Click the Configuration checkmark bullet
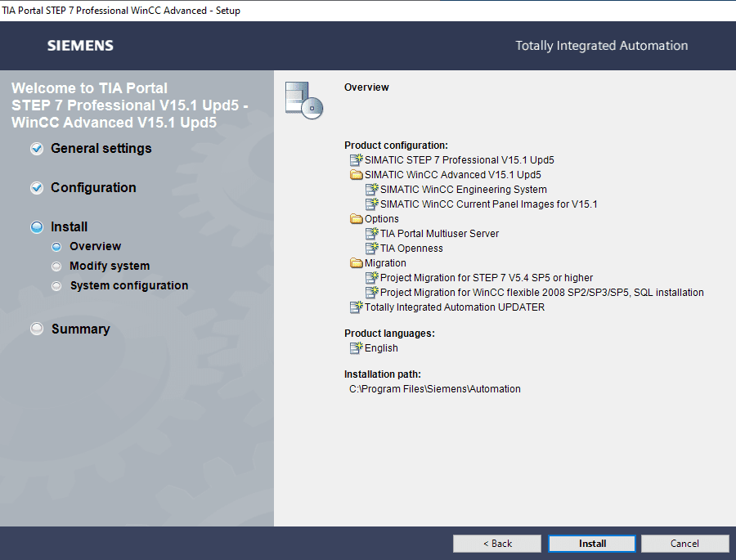The height and width of the screenshot is (560, 736). click(x=37, y=188)
